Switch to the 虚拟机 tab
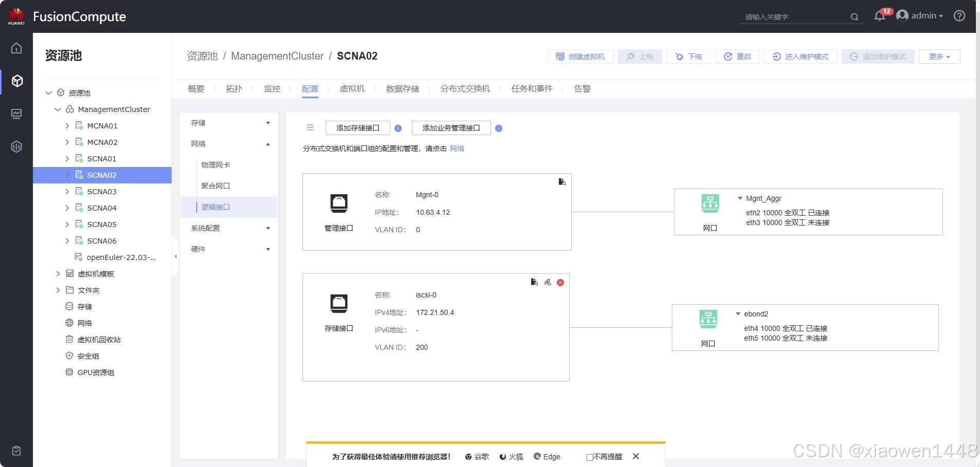 pos(352,89)
